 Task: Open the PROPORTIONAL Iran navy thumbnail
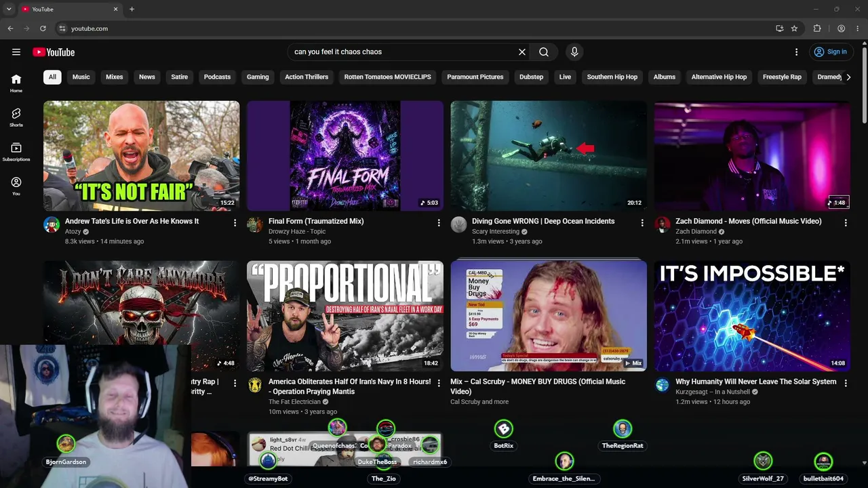345,316
